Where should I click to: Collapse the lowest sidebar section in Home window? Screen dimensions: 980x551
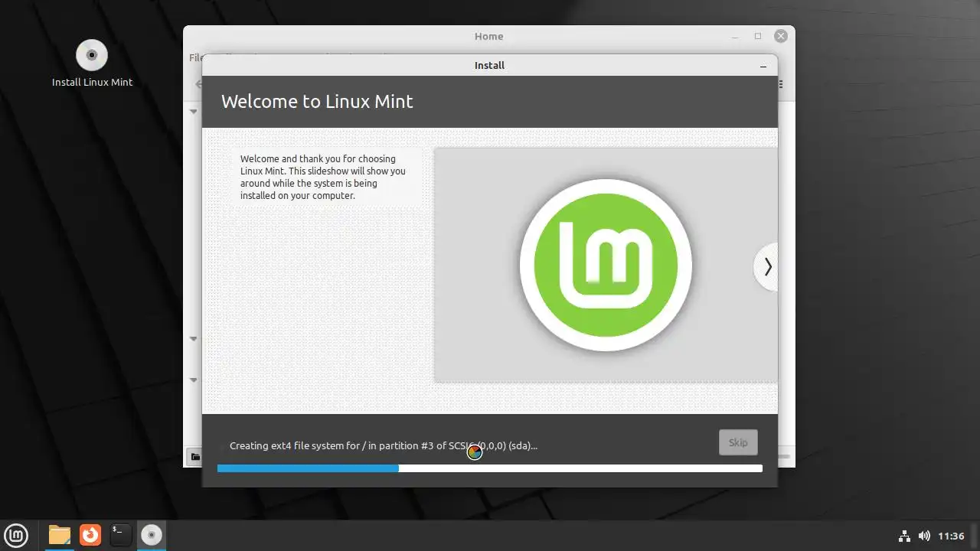tap(194, 380)
